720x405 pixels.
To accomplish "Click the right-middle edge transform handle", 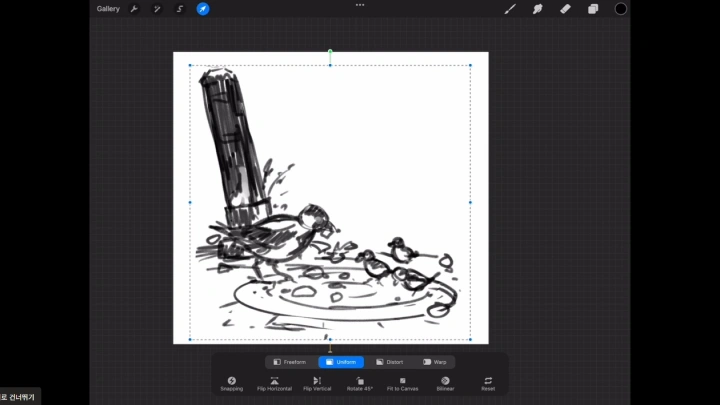I will (470, 202).
